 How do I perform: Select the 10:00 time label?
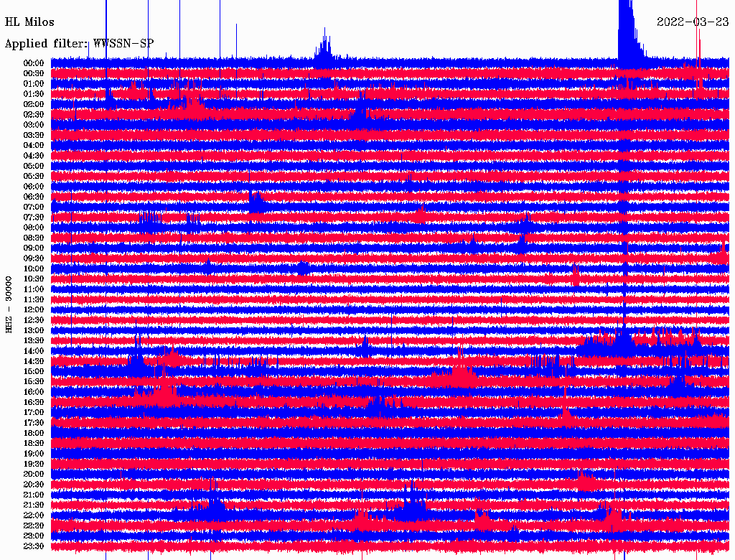(34, 269)
